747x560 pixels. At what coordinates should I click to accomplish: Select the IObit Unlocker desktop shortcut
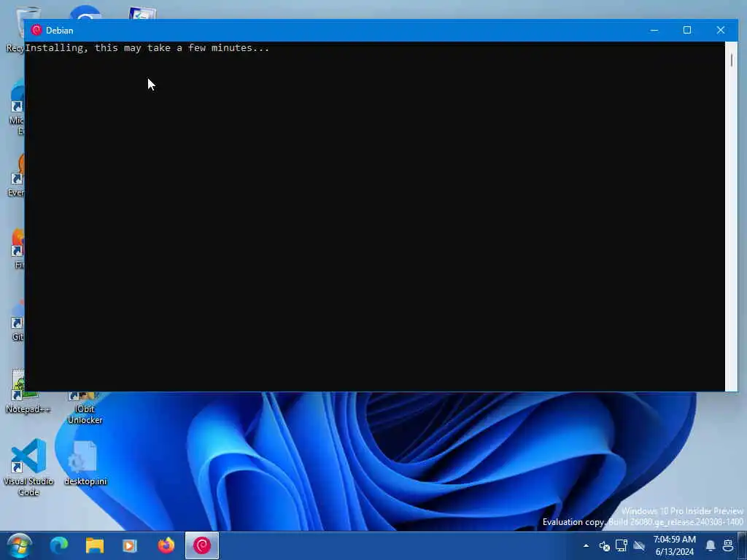point(85,408)
